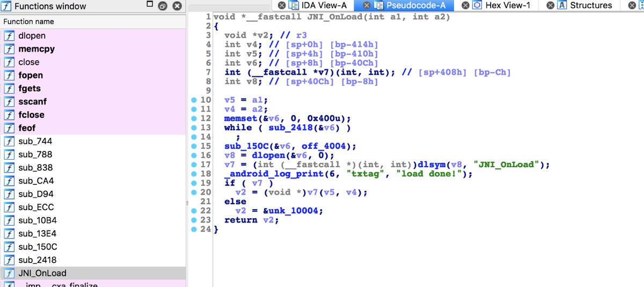
Task: Select the close function entry
Action: [93, 62]
